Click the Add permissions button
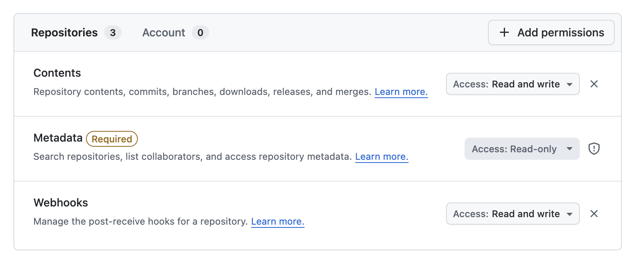644x265 pixels. tap(551, 32)
